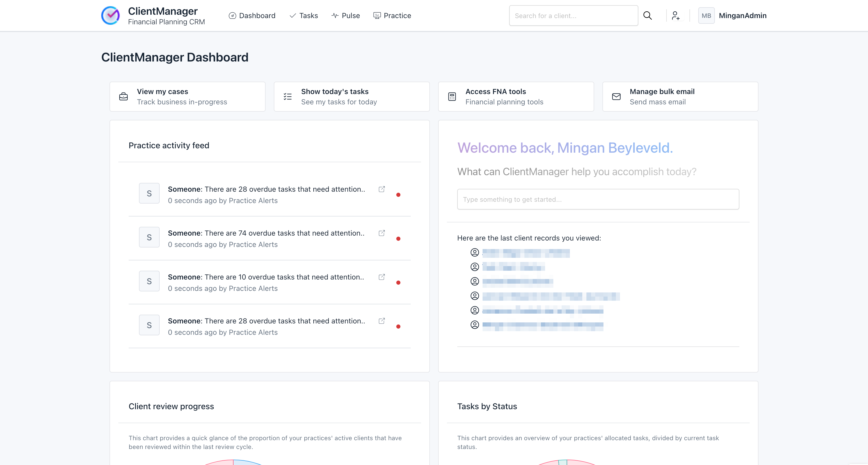The height and width of the screenshot is (465, 868).
Task: Click red unread dot on last activity alert
Action: [398, 327]
